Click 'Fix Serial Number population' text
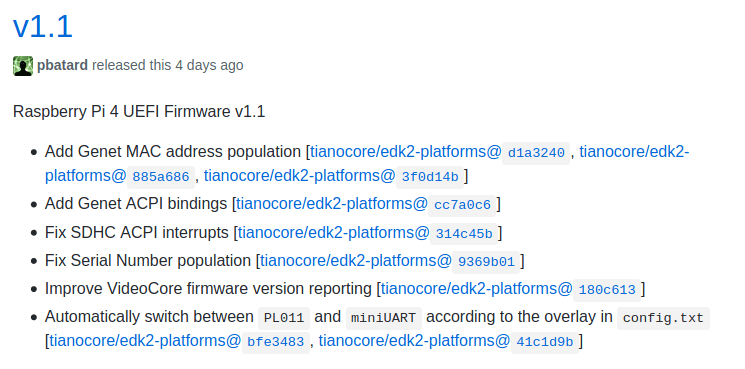The image size is (745, 369). point(148,261)
